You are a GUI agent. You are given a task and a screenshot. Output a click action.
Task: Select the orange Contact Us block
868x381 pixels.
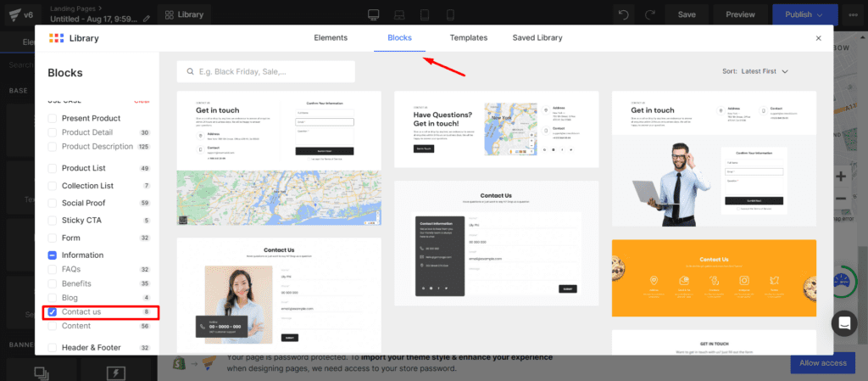pyautogui.click(x=714, y=278)
